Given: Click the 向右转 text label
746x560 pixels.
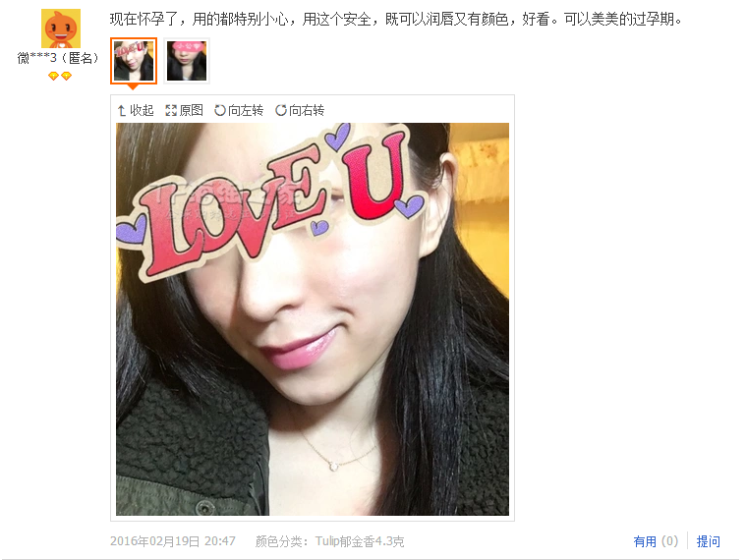Looking at the screenshot, I should tap(307, 110).
